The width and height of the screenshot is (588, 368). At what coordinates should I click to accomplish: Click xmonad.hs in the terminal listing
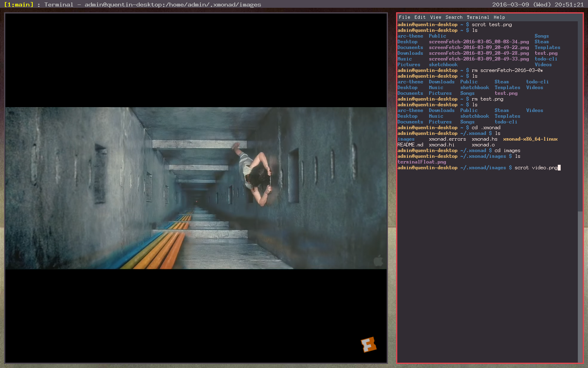[484, 139]
